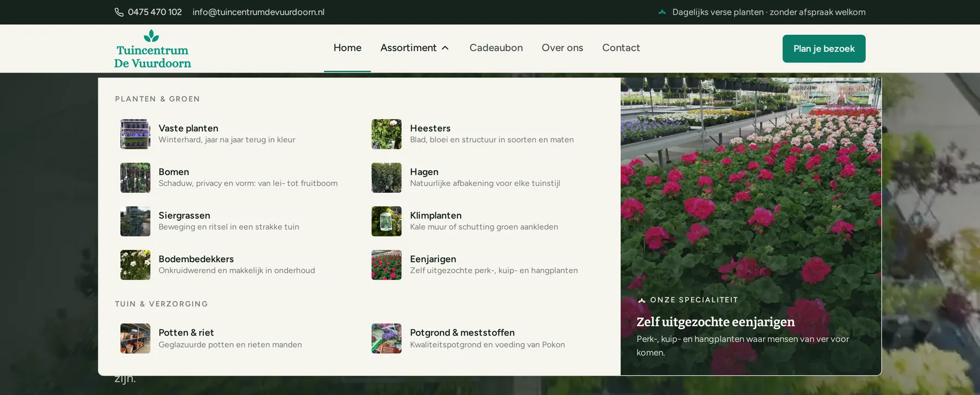Click the Potgrond & meststoffen thumbnail
Image resolution: width=980 pixels, height=395 pixels.
387,338
